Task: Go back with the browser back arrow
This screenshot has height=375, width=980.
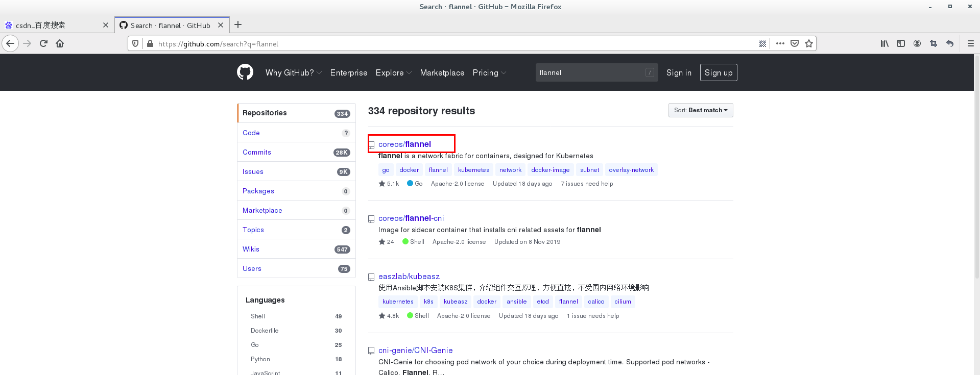Action: click(10, 43)
